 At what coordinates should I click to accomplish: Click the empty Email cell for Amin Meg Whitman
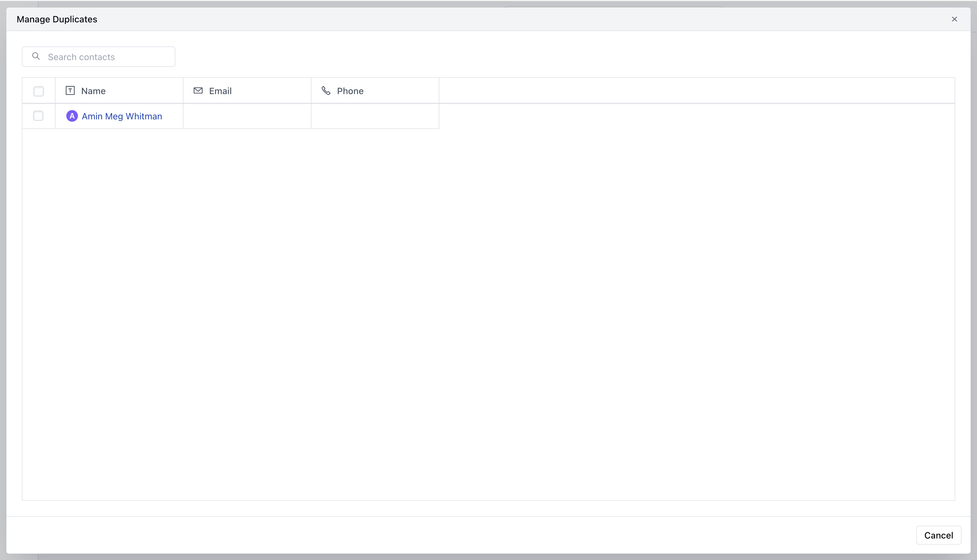(x=247, y=116)
